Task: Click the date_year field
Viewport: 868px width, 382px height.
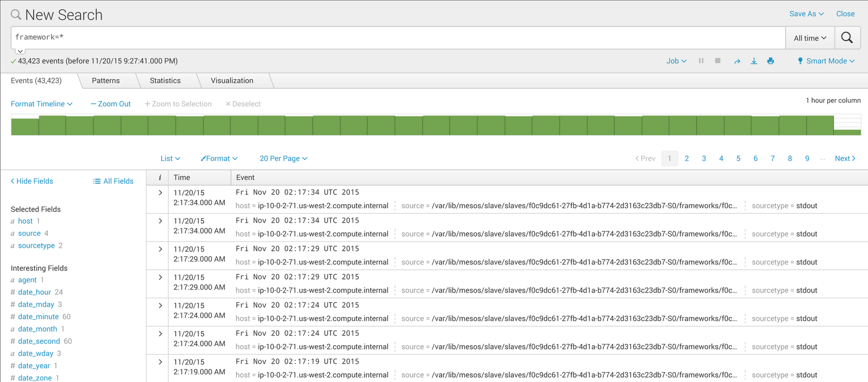Action: point(34,366)
